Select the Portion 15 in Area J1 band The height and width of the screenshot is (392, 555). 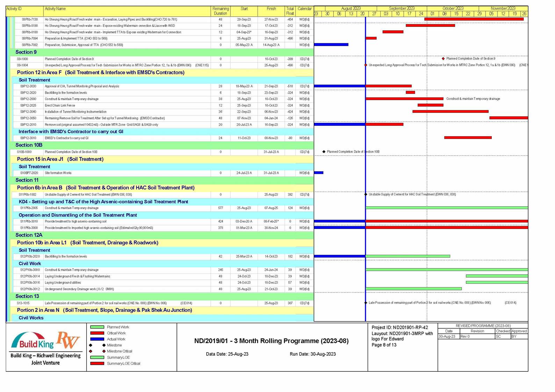(163, 159)
